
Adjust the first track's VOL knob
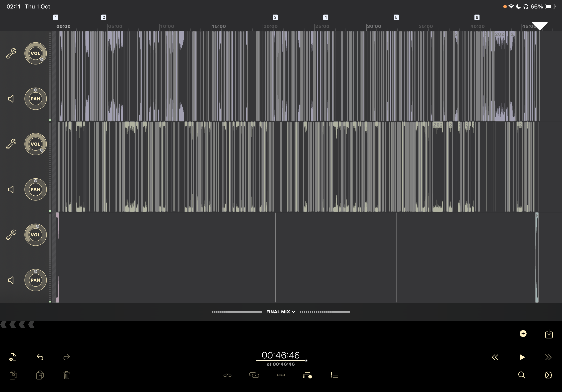tap(35, 53)
